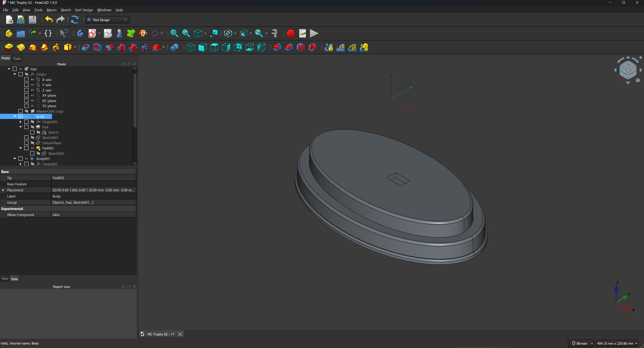Image resolution: width=644 pixels, height=348 pixels.
Task: Collapse the Body001 tree node
Action: 15,159
